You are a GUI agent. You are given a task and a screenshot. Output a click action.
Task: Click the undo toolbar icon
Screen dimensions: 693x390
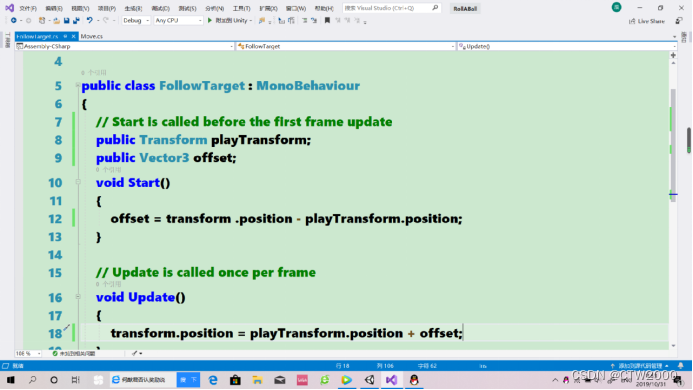[x=90, y=20]
